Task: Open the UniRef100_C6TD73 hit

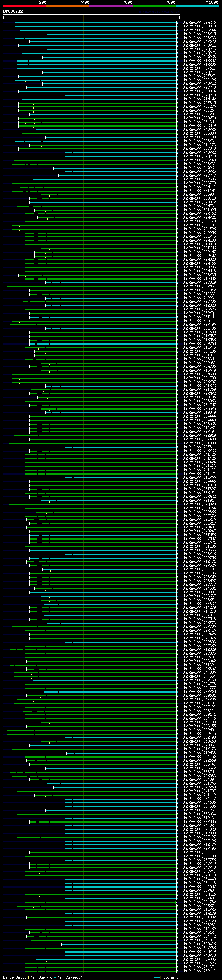Action: click(x=199, y=485)
